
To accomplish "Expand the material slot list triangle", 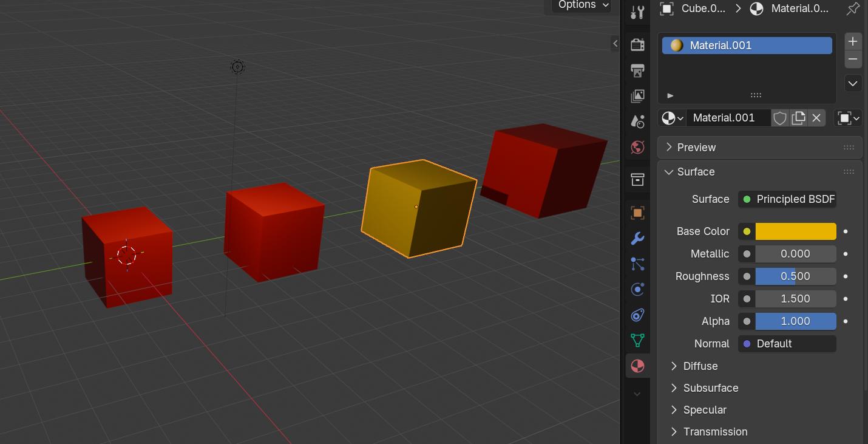I will 670,95.
